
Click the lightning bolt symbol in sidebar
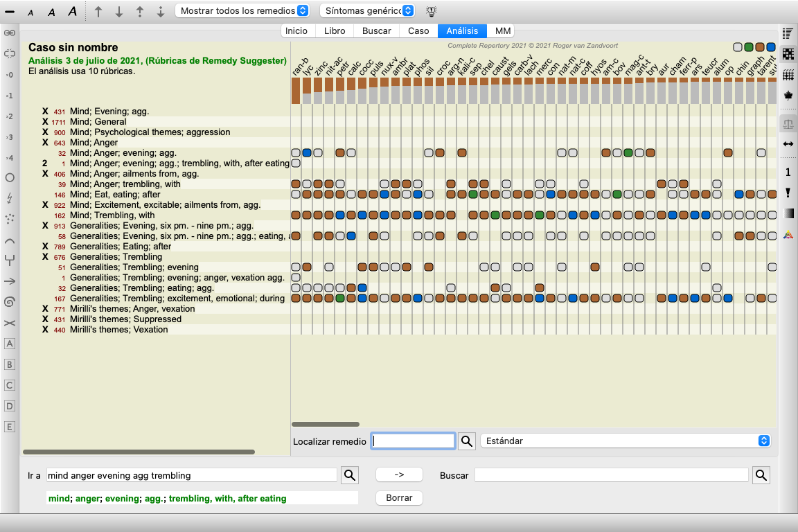coord(10,198)
